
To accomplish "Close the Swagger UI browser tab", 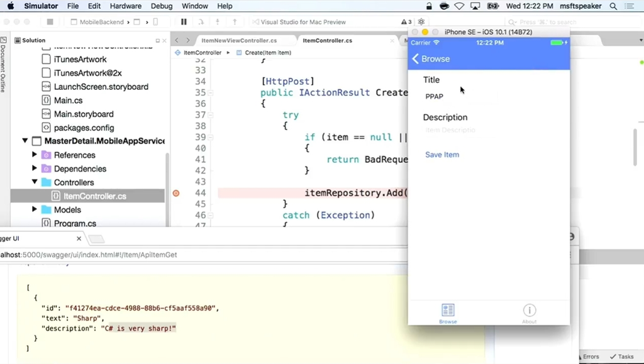I will pyautogui.click(x=79, y=238).
